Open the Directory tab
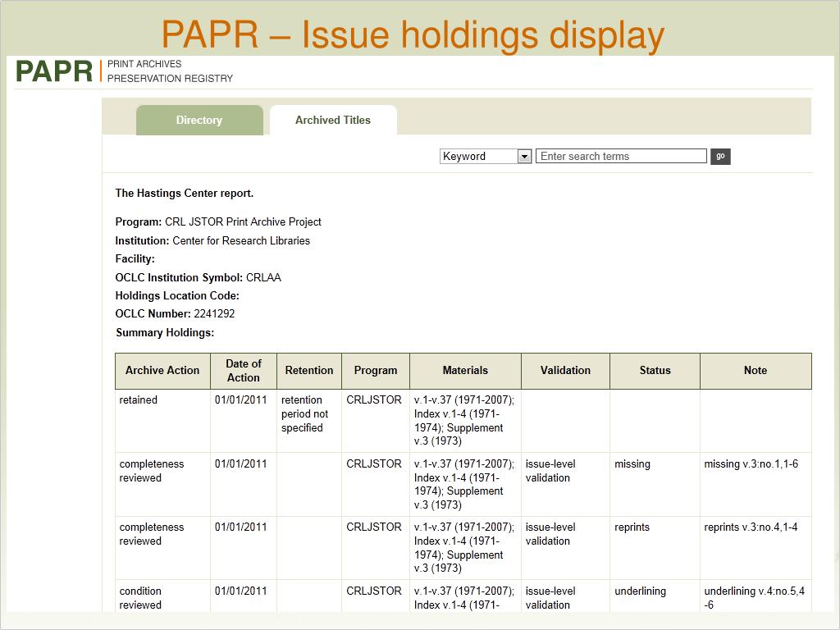 [199, 120]
